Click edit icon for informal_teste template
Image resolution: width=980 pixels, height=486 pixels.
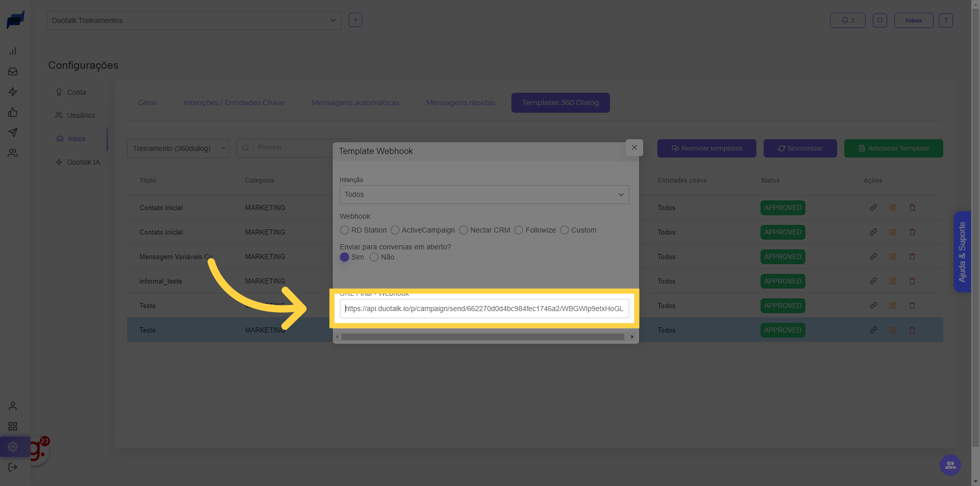[x=893, y=281]
